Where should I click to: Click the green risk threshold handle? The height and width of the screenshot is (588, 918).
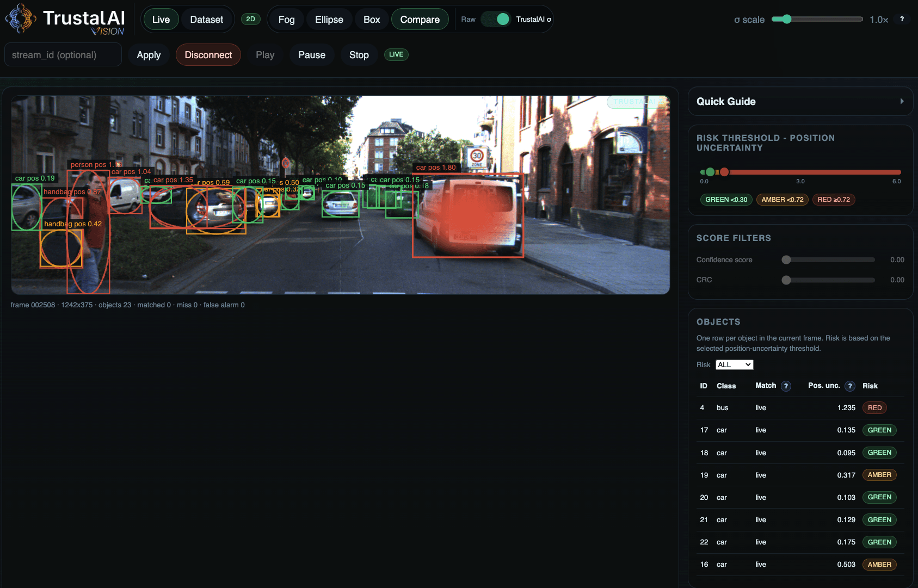tap(710, 172)
